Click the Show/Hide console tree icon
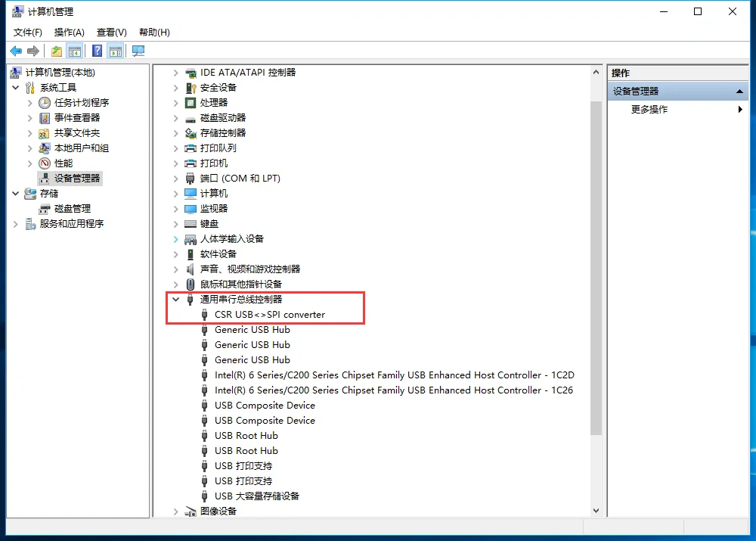Image resolution: width=756 pixels, height=541 pixels. [75, 51]
